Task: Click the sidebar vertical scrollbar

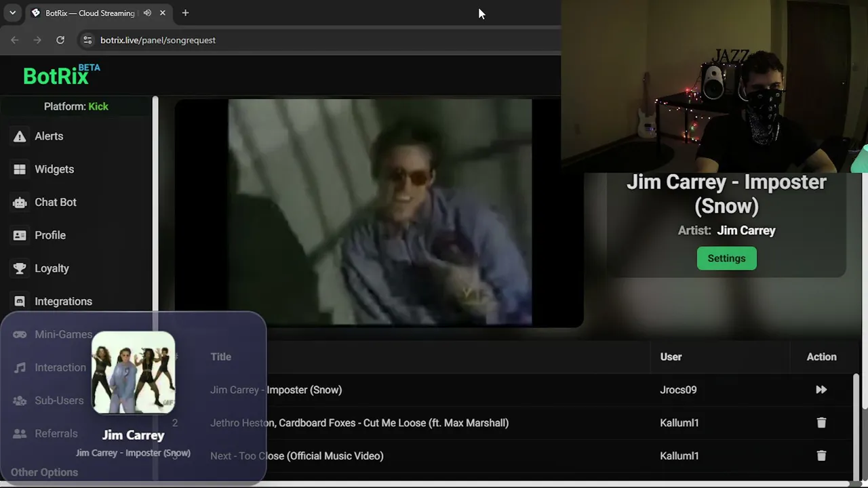Action: (x=155, y=203)
